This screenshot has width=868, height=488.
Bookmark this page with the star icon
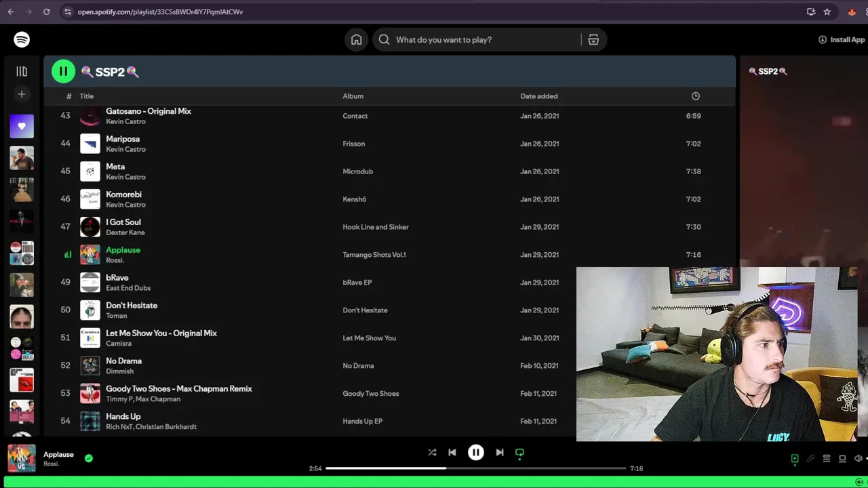(x=827, y=12)
